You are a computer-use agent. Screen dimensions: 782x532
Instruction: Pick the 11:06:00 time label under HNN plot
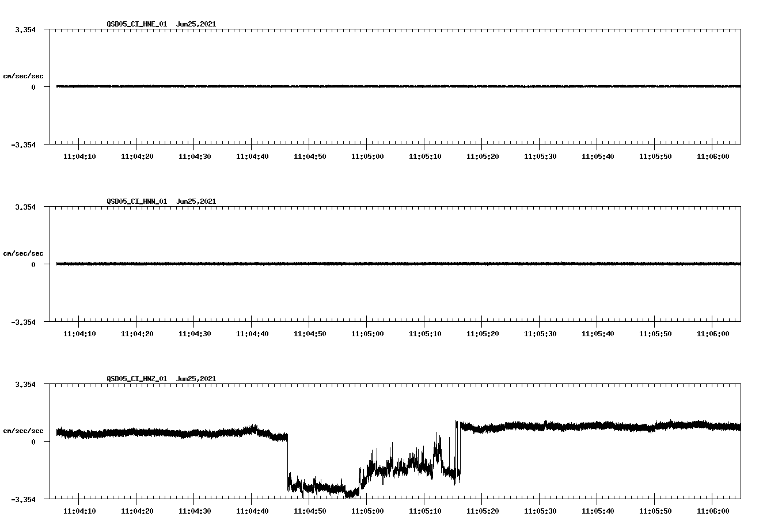713,334
